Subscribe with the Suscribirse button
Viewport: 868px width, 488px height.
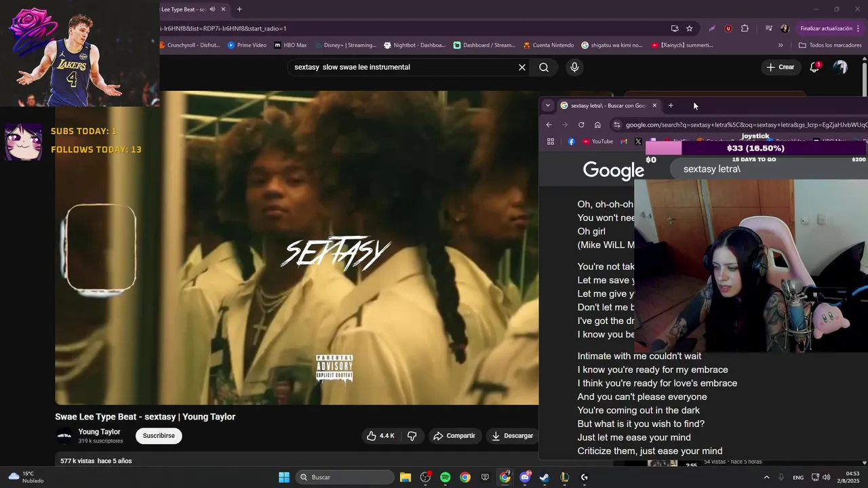coord(159,436)
